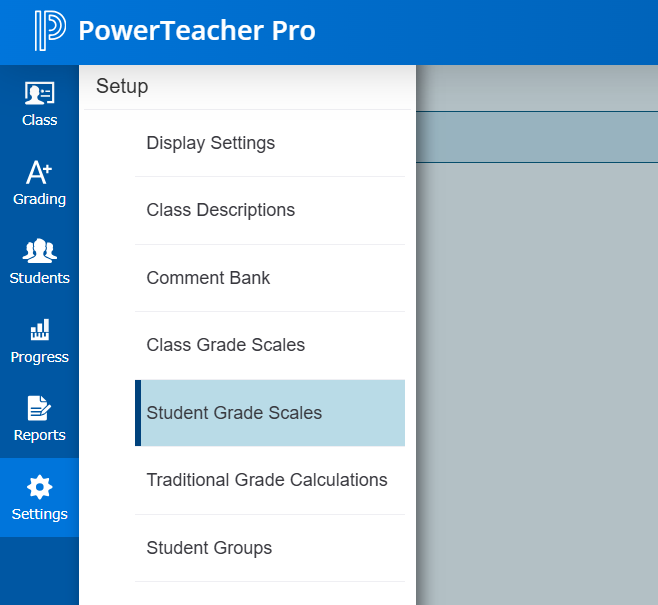The width and height of the screenshot is (658, 605).
Task: Open Display Settings in Setup menu
Action: click(x=210, y=143)
